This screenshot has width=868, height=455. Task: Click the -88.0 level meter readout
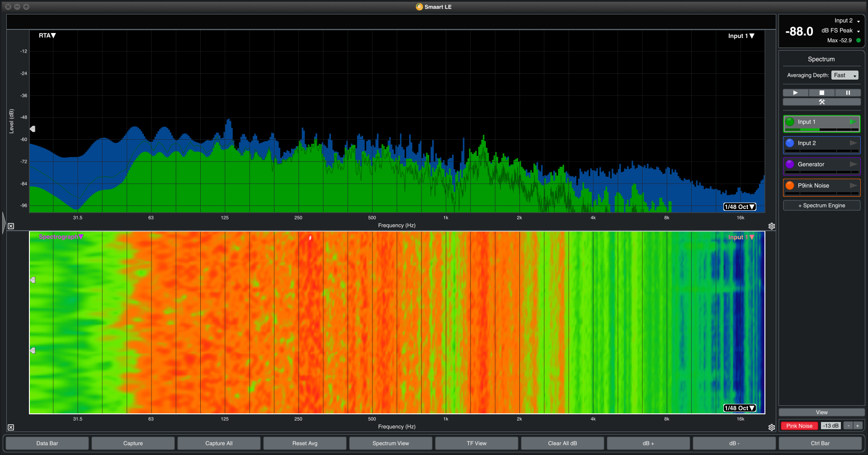click(799, 31)
